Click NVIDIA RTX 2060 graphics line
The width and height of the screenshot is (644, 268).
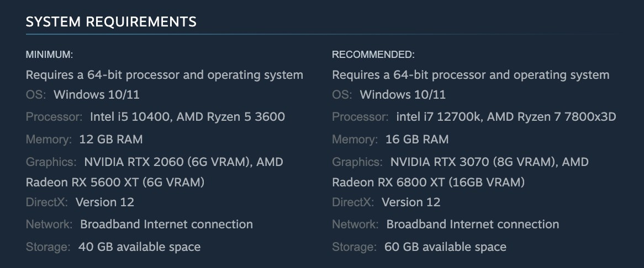click(x=183, y=162)
